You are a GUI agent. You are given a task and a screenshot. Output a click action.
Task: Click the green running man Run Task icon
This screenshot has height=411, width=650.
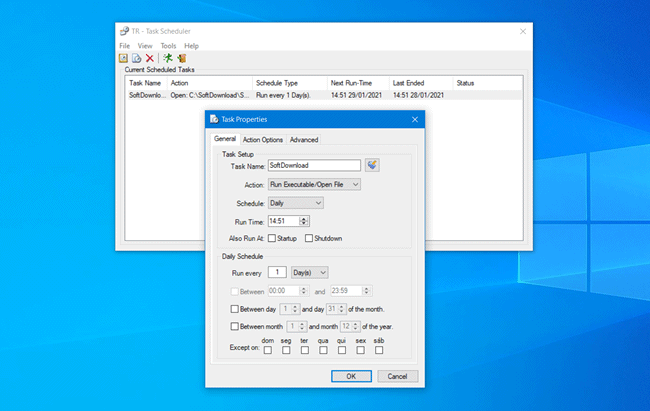tap(168, 58)
